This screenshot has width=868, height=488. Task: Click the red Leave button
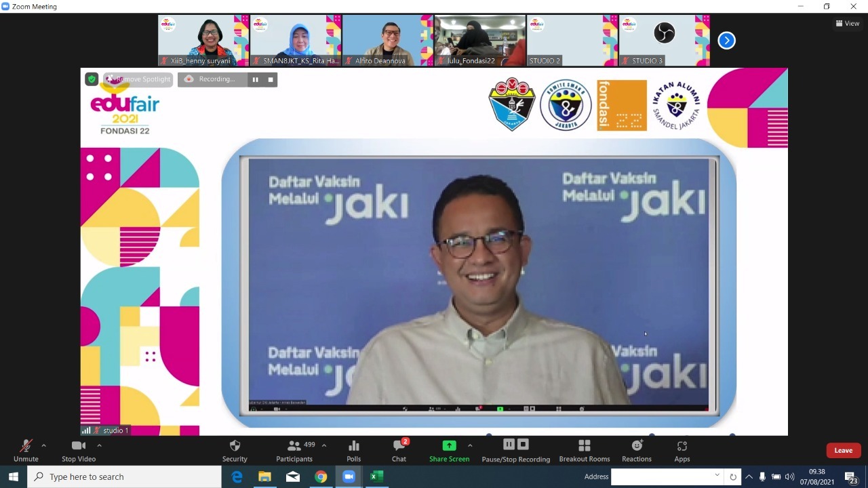click(842, 449)
